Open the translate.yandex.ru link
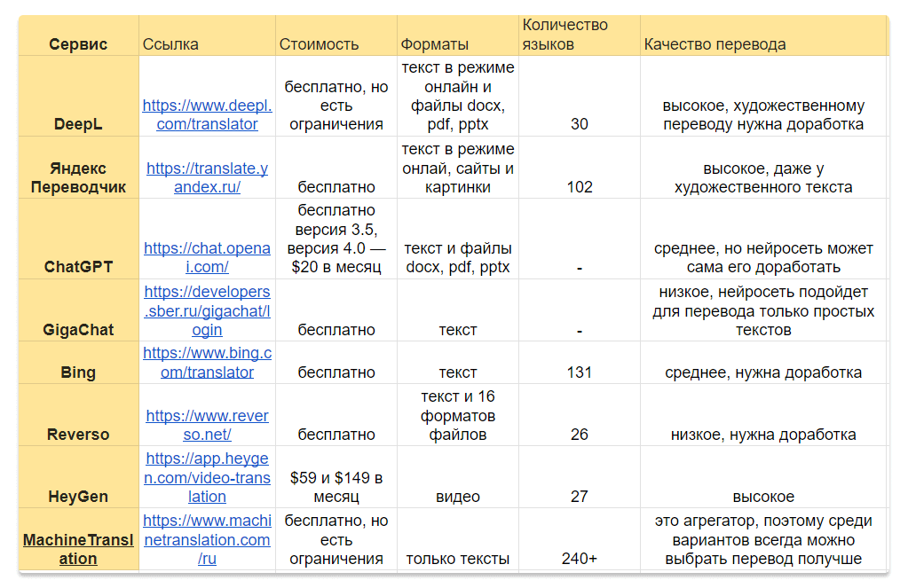The width and height of the screenshot is (908, 588). click(x=208, y=177)
